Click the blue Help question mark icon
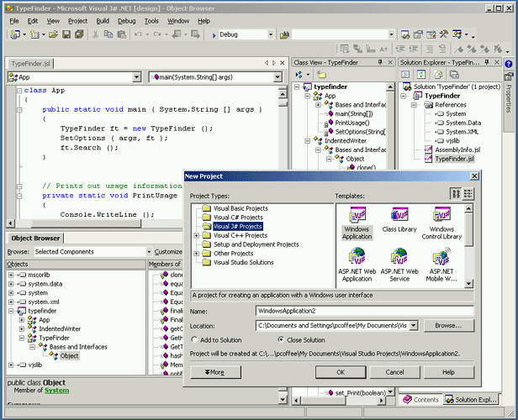This screenshot has height=420, width=518. 509,64
